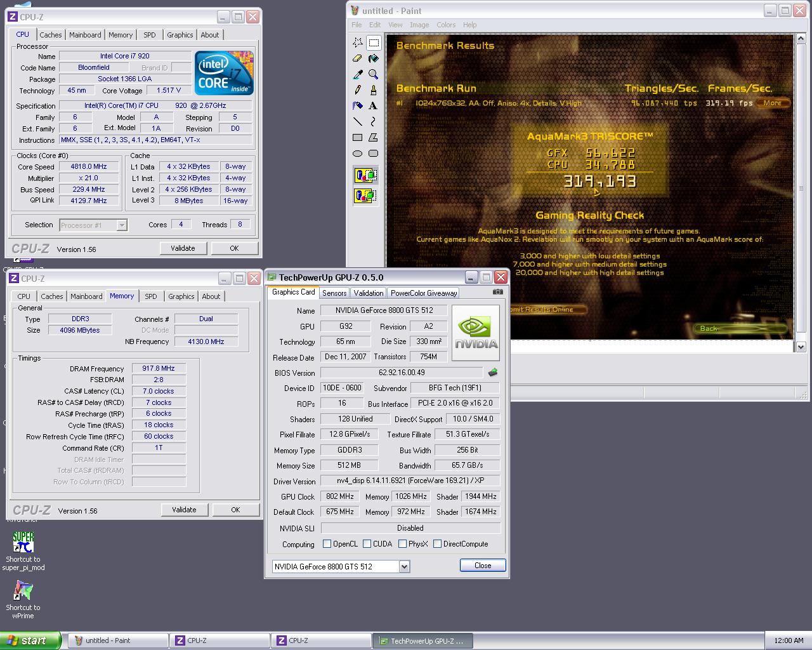Pick the Pencil tool in Paint

point(358,90)
